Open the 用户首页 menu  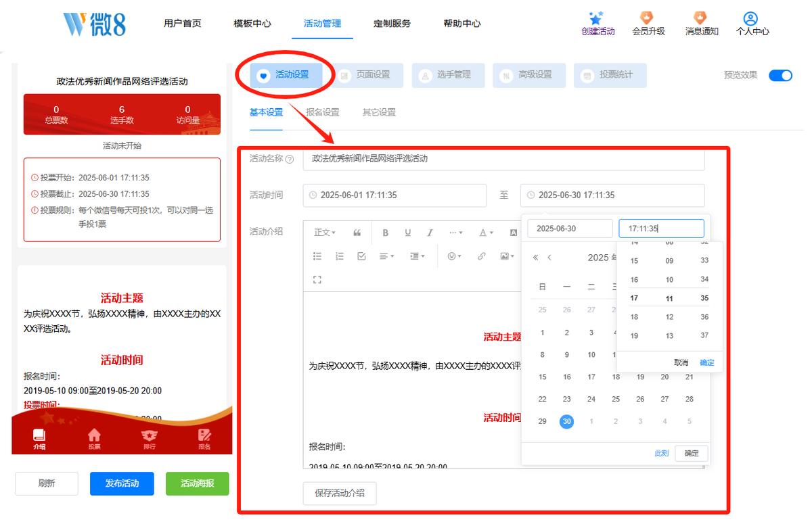coord(183,23)
